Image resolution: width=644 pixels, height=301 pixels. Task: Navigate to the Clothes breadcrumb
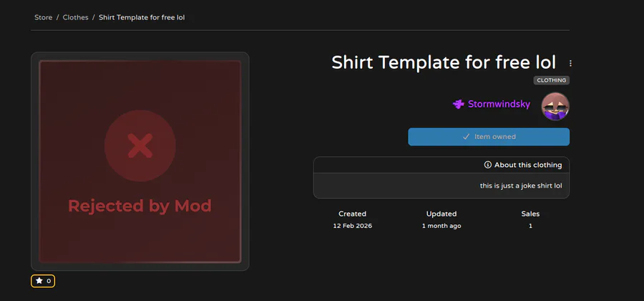tap(75, 17)
